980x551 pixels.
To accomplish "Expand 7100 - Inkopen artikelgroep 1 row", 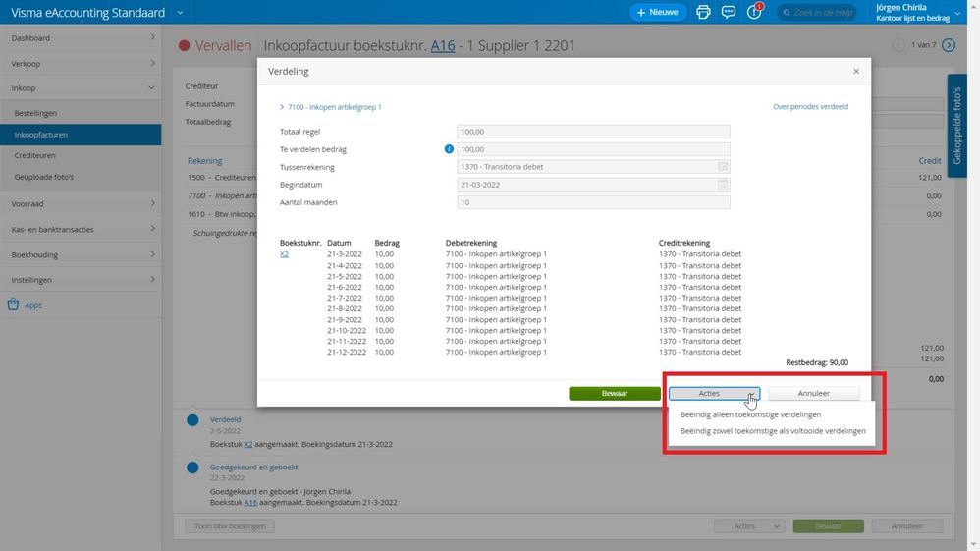I will pyautogui.click(x=331, y=107).
